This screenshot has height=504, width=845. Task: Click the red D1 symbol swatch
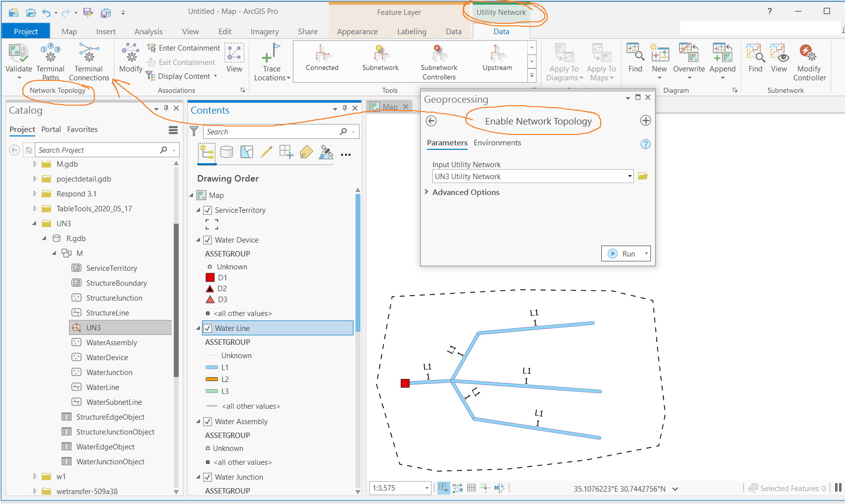210,278
